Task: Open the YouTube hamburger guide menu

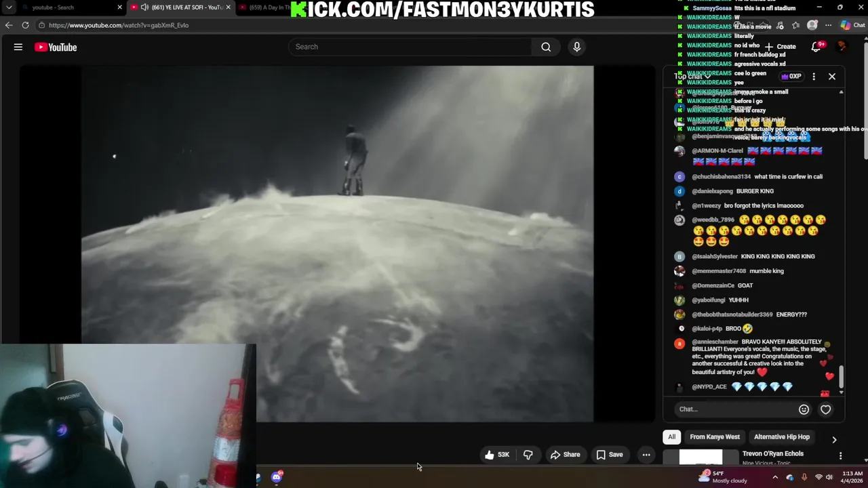Action: pyautogui.click(x=18, y=47)
